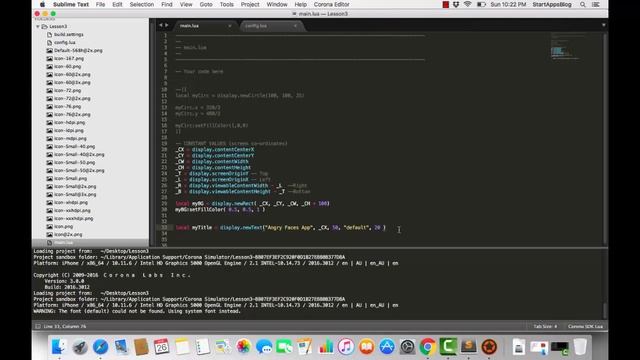
Task: Select Icon-Small-40.png in sidebar
Action: tap(74, 147)
